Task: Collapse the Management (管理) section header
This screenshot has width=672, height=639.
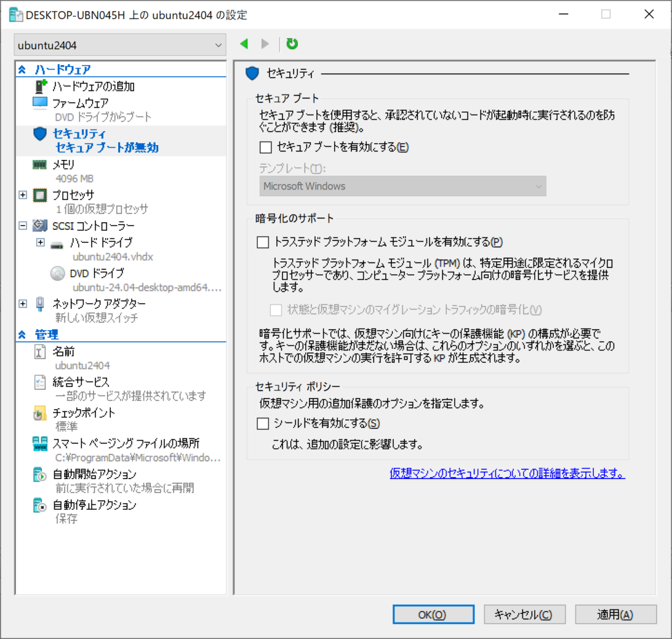Action: click(x=22, y=335)
